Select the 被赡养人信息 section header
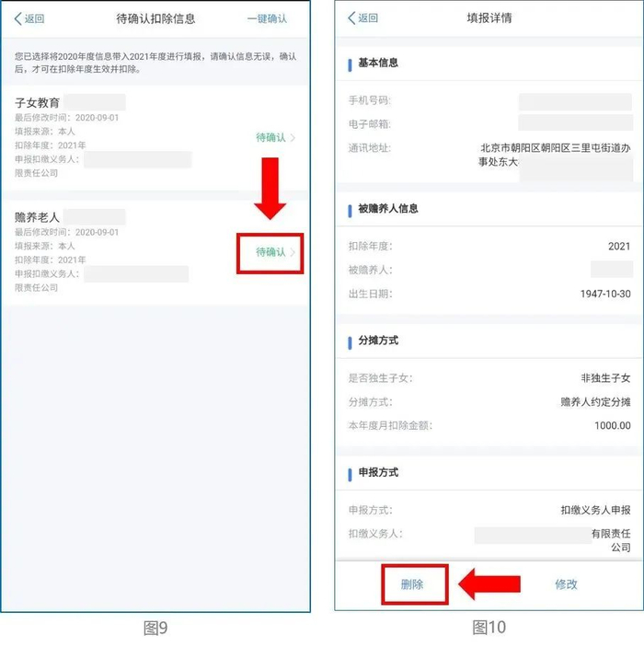 (388, 209)
